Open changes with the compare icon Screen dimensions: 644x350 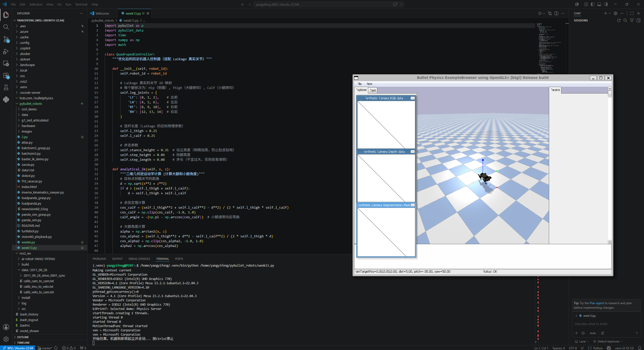point(550,13)
